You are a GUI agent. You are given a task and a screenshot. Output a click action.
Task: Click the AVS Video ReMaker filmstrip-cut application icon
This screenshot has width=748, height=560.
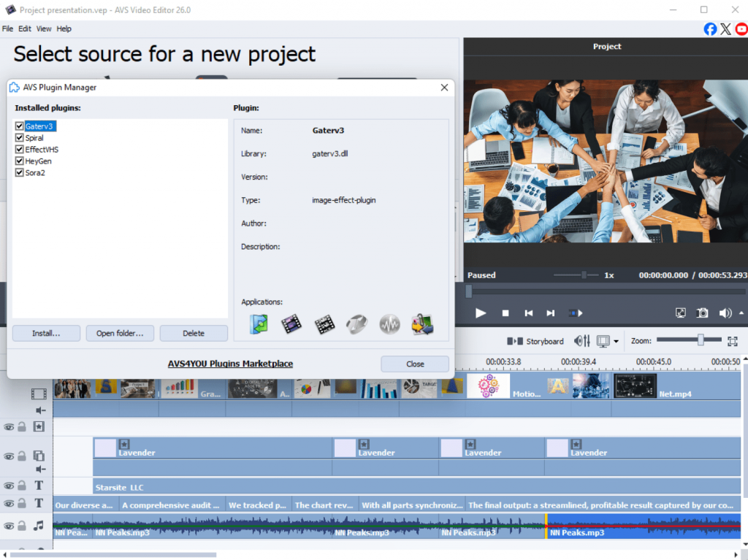click(x=324, y=324)
